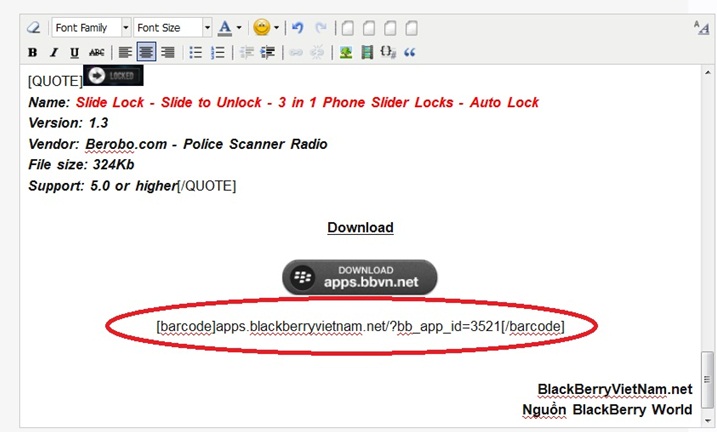Switch editor mode with the A/A icon
The image size is (717, 433).
click(701, 27)
